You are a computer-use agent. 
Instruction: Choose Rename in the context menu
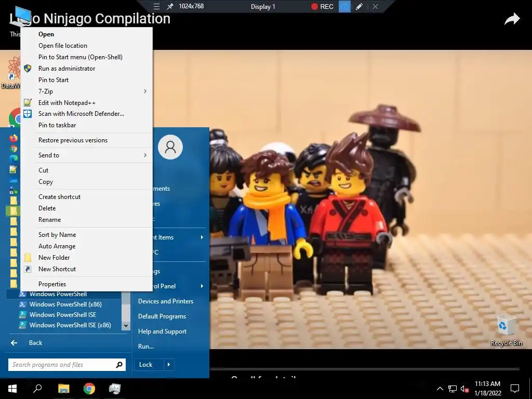pyautogui.click(x=87, y=220)
